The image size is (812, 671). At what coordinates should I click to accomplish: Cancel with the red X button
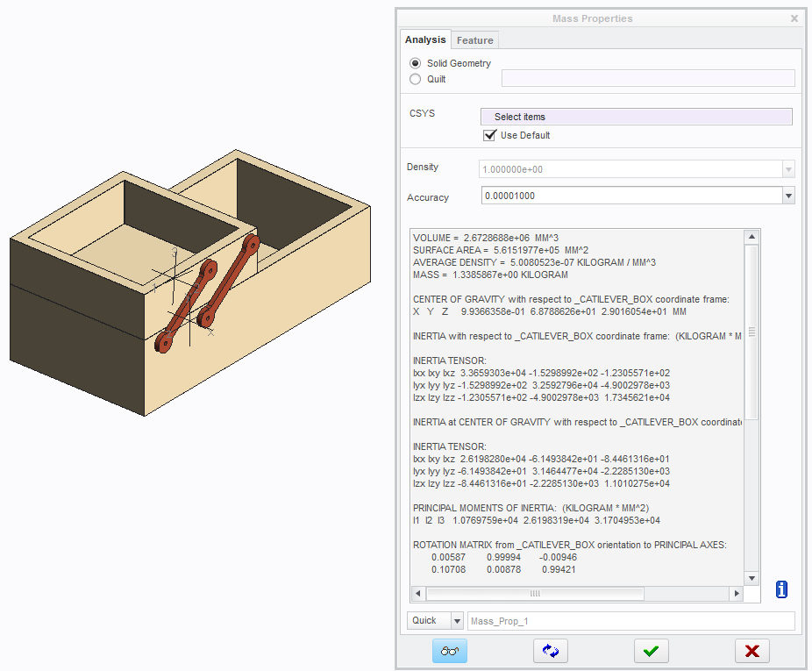coord(751,651)
